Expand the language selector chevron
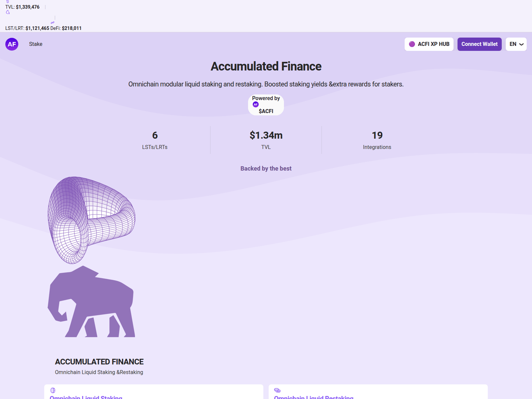532x399 pixels. 521,44
